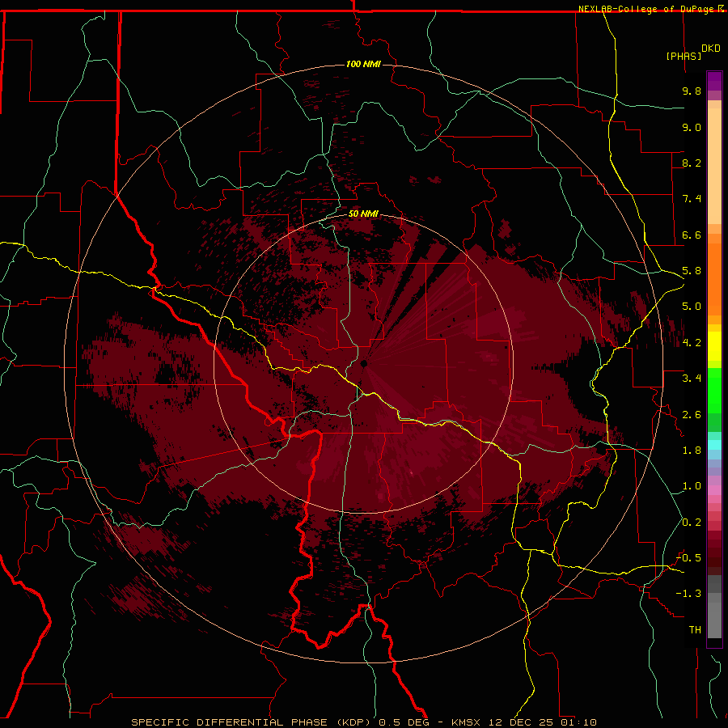Click the 4.2 color scale value

click(x=692, y=343)
